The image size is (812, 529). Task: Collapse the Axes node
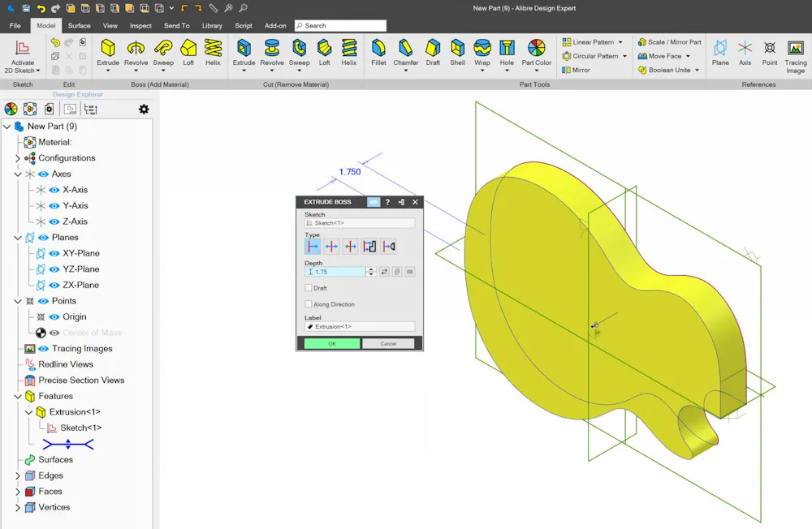click(18, 174)
